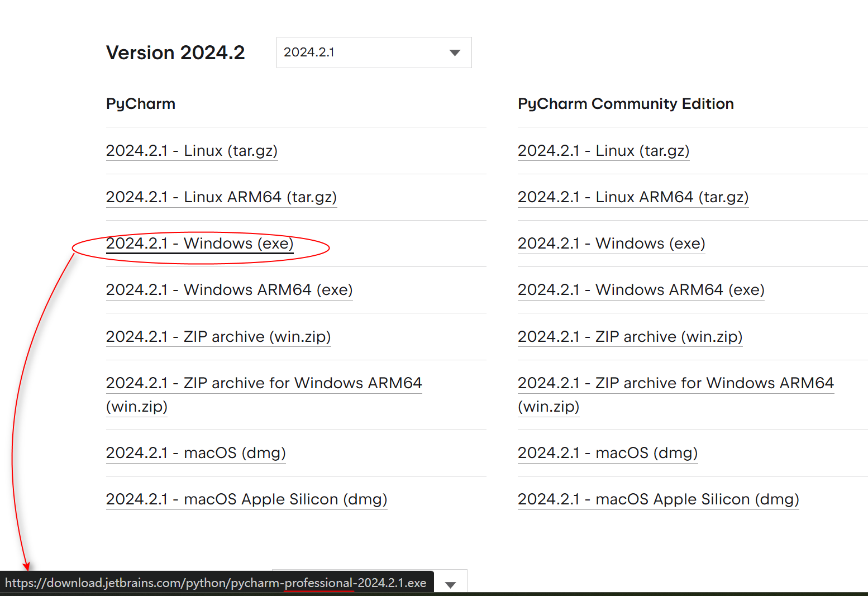Download PyCharm 2024.2.1 macOS (dmg)
Image resolution: width=868 pixels, height=596 pixels.
coord(195,453)
